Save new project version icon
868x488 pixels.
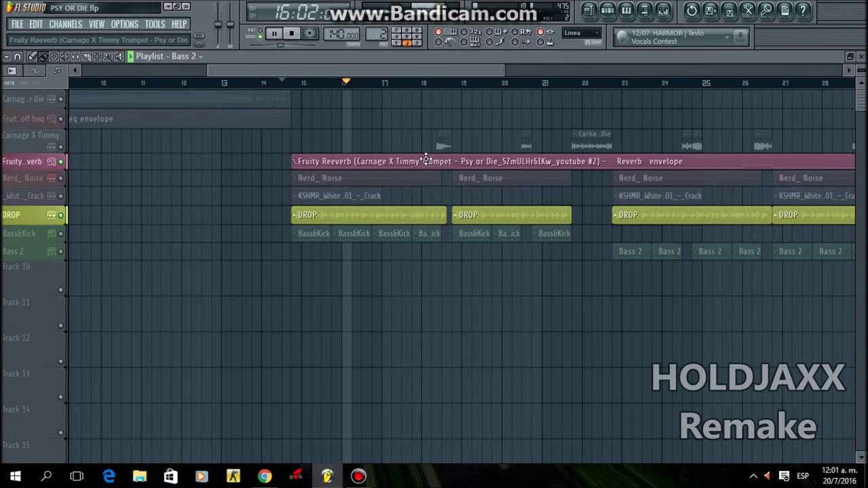(x=710, y=10)
